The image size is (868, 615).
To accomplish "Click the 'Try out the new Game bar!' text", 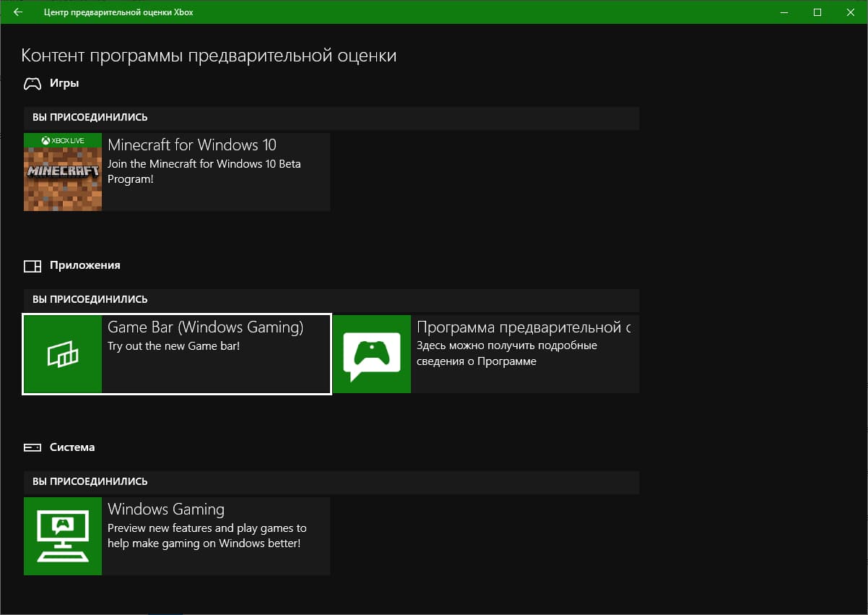I will tap(175, 345).
